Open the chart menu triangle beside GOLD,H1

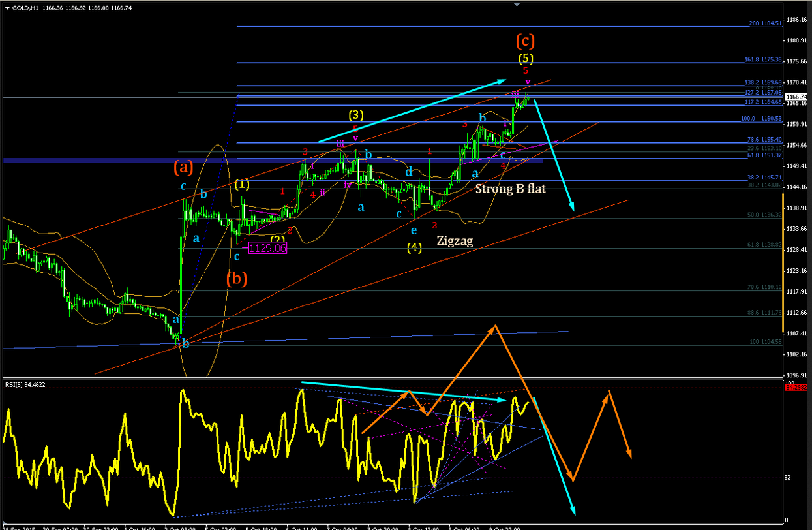pyautogui.click(x=7, y=8)
